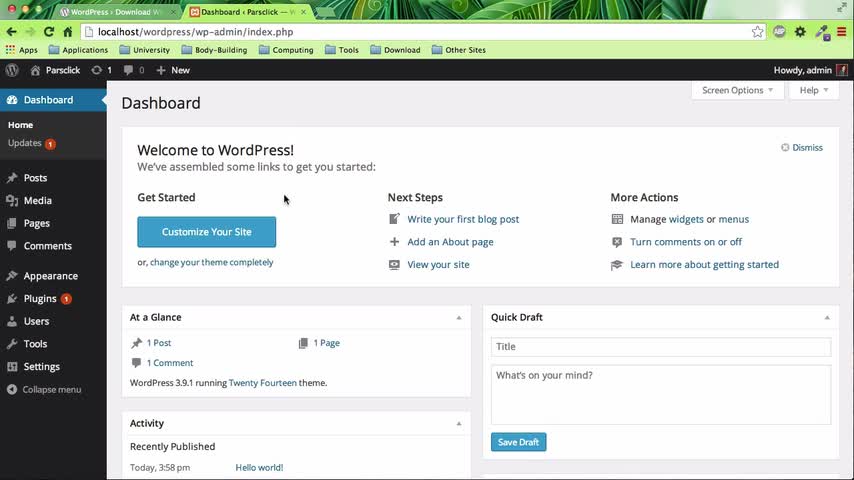Collapse the At a Glance widget
Image resolution: width=854 pixels, height=480 pixels.
point(459,318)
